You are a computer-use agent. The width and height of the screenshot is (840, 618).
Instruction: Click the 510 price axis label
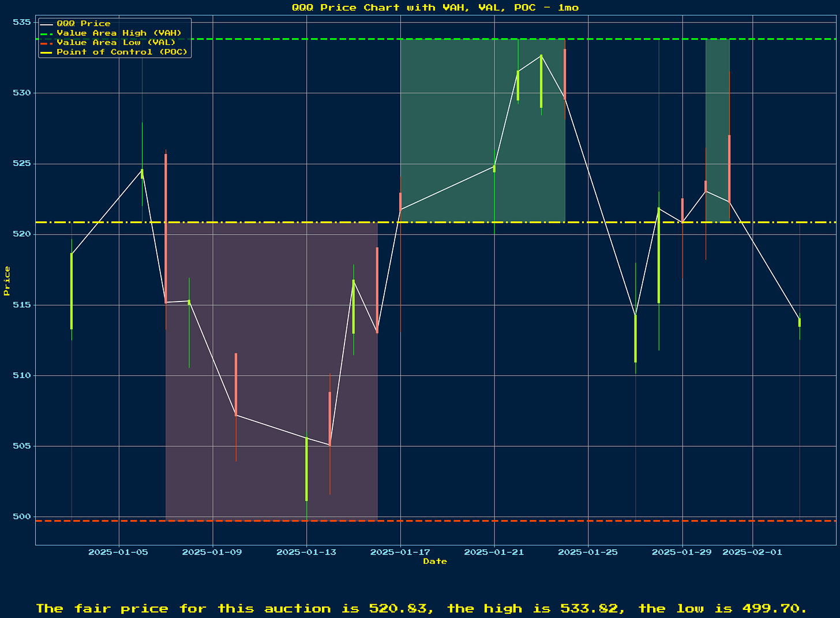[21, 375]
